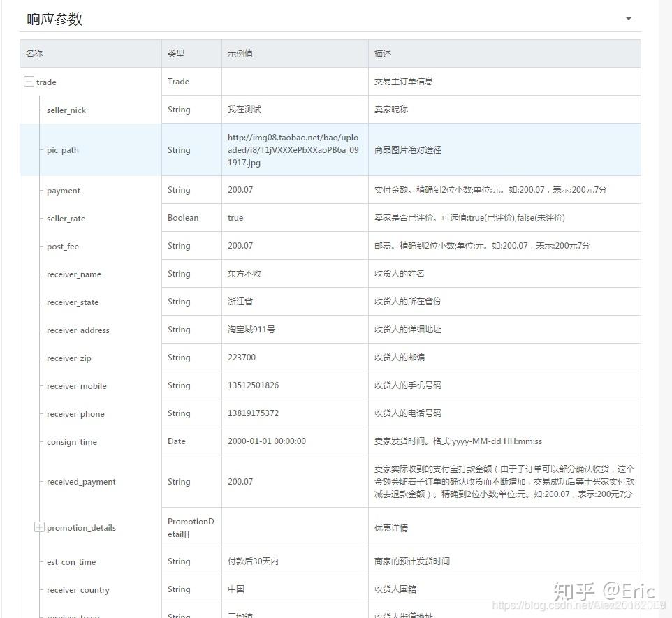Select the pic_path parameter name
672x618 pixels.
pos(63,150)
